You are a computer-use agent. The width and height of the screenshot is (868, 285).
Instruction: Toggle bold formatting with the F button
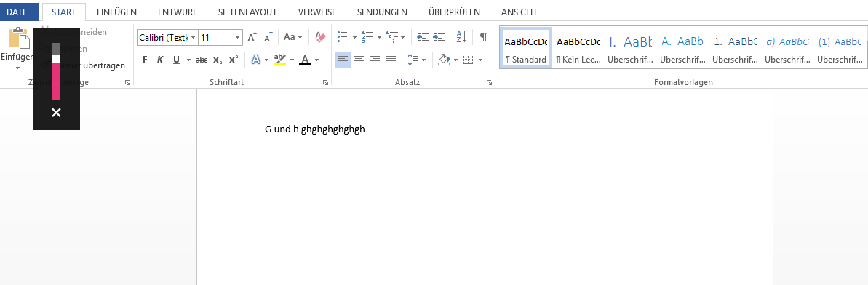145,60
